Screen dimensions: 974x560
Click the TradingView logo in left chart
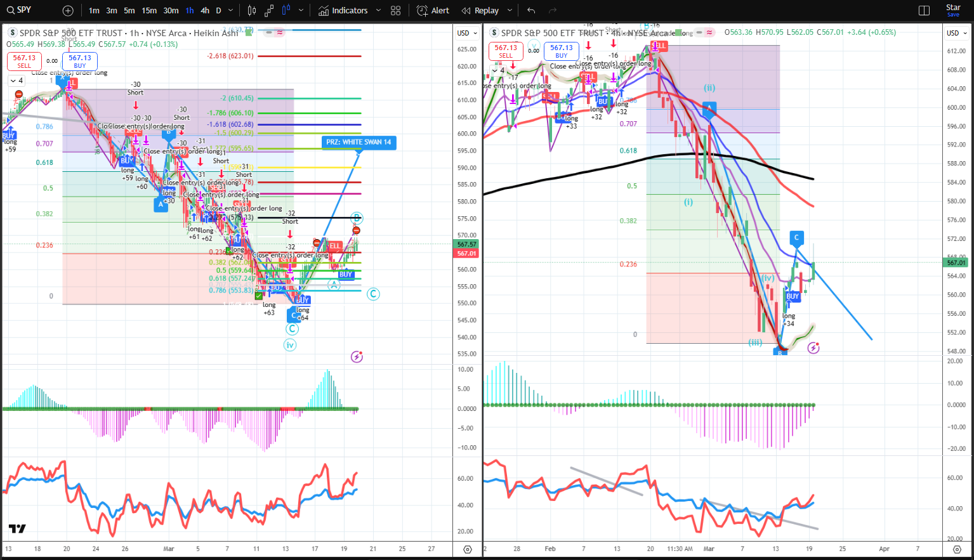pyautogui.click(x=17, y=528)
